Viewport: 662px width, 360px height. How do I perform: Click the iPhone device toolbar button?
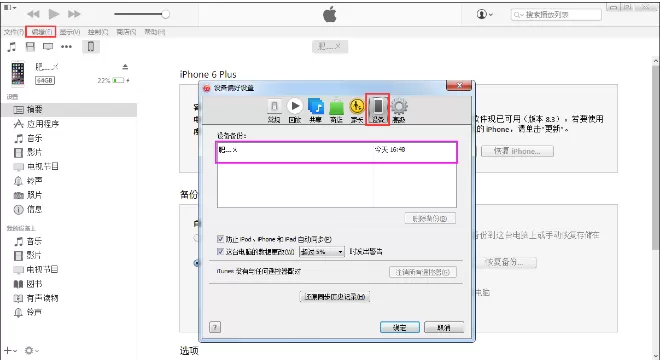pos(91,46)
